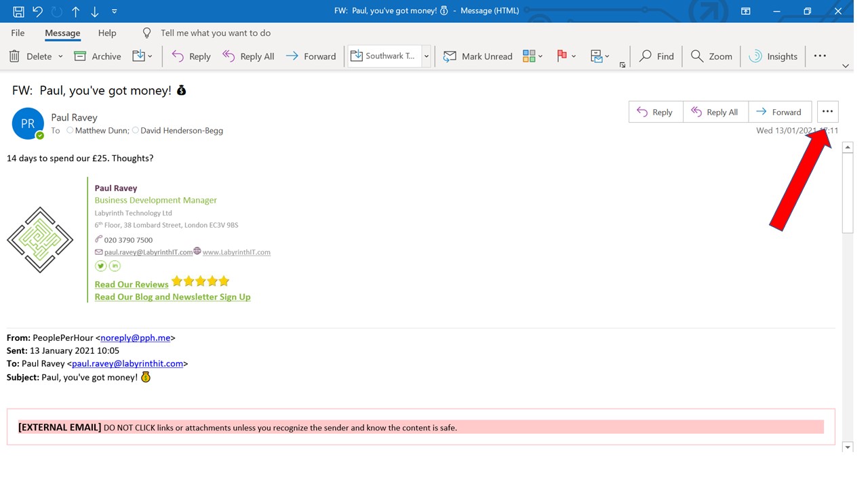Image resolution: width=868 pixels, height=488 pixels.
Task: Select recipient David Henderson-Begg
Action: (x=182, y=131)
